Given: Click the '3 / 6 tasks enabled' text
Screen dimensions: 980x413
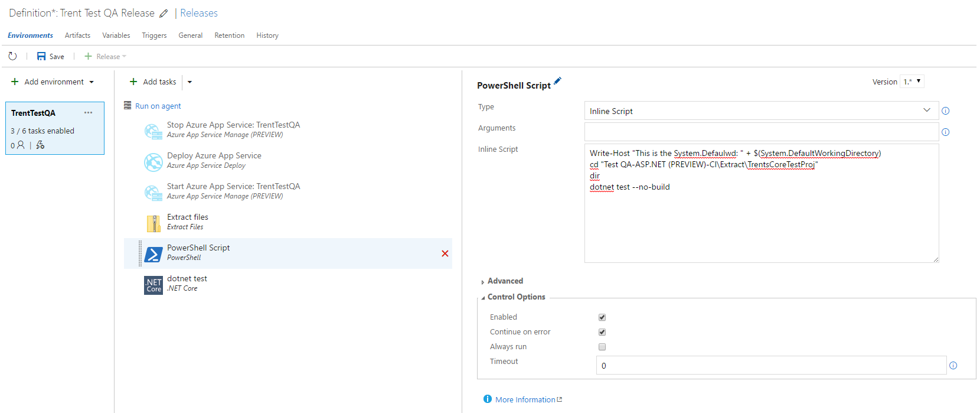Looking at the screenshot, I should point(43,131).
